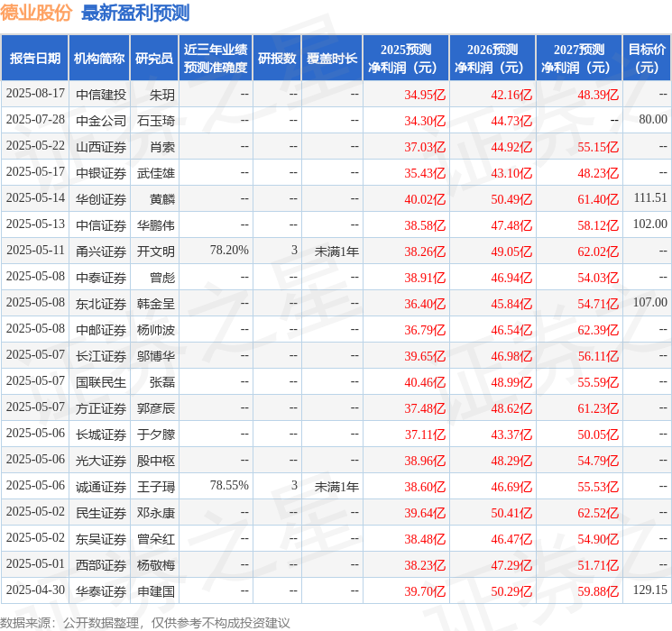Click institution 中金公司
672x631 pixels.
point(101,121)
